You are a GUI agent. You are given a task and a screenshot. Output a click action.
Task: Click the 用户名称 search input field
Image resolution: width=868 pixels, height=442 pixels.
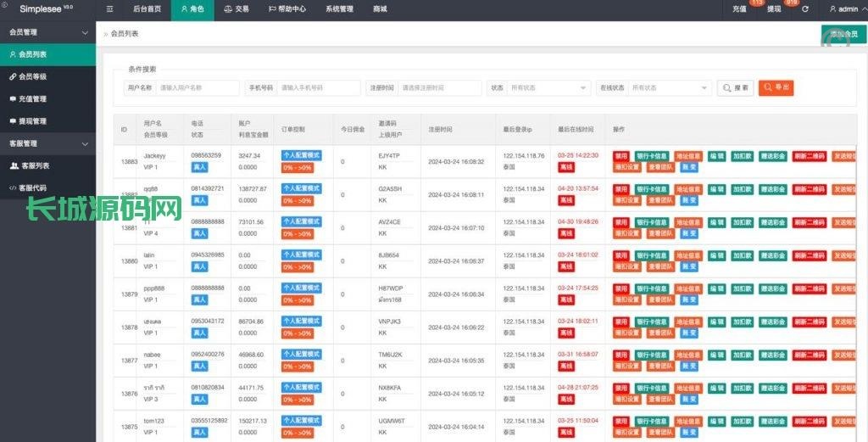point(198,87)
